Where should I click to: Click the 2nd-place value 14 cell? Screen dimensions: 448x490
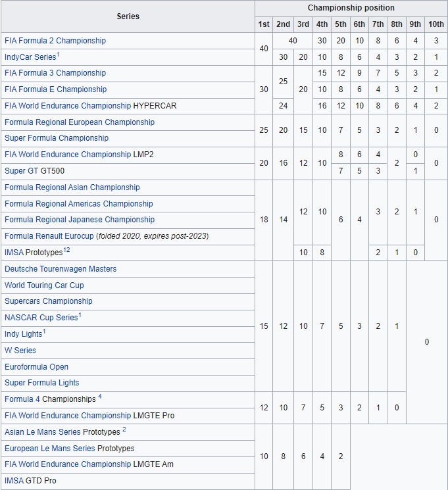point(283,220)
